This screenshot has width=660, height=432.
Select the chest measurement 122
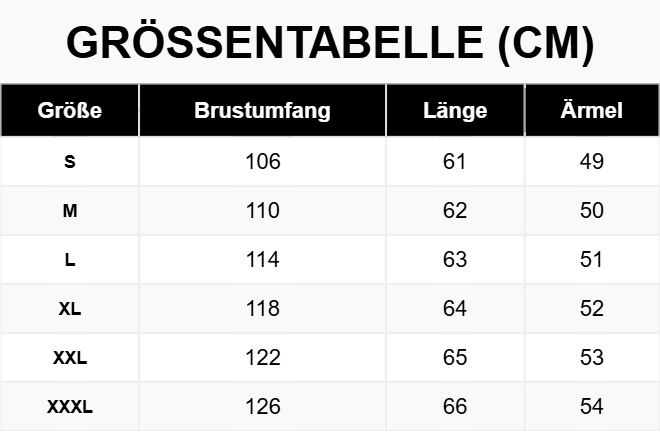point(262,358)
